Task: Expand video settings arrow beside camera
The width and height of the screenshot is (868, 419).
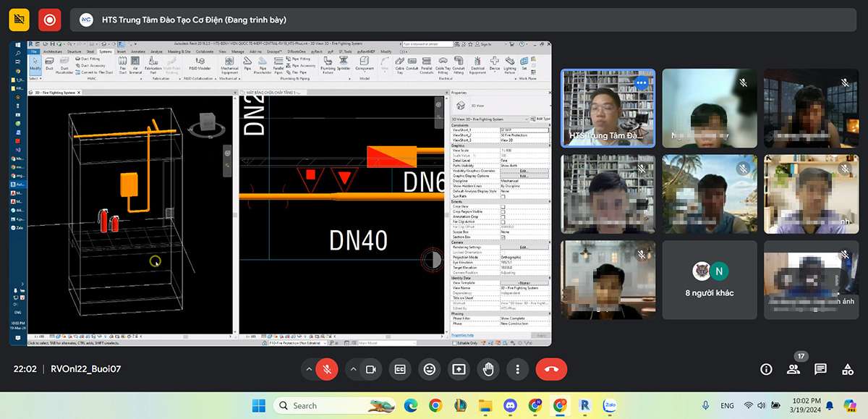Action: coord(353,369)
